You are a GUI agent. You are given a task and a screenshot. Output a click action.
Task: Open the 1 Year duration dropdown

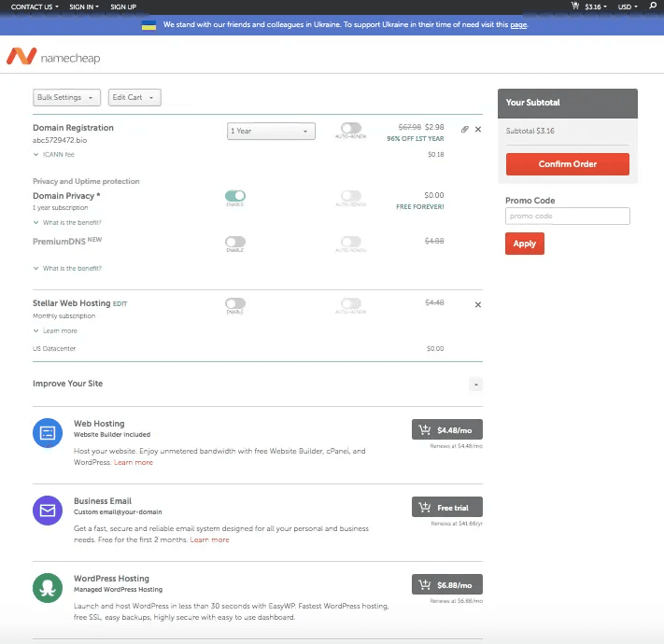pyautogui.click(x=271, y=132)
